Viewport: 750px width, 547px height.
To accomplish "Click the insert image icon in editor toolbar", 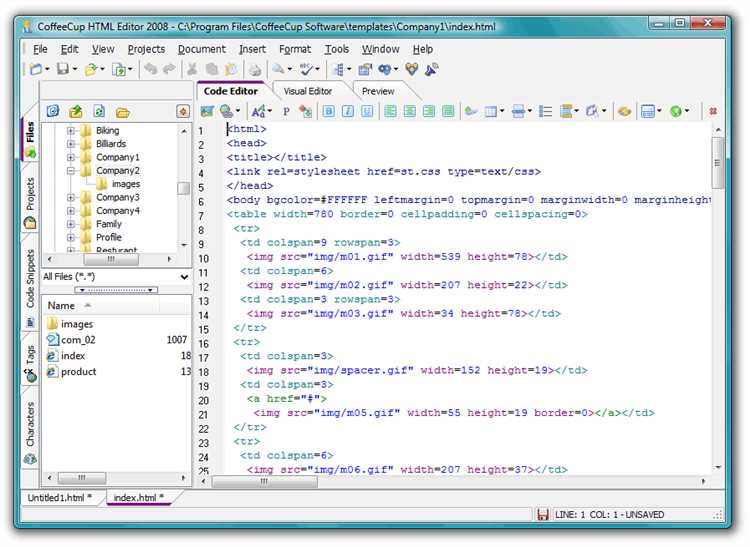I will (x=209, y=111).
